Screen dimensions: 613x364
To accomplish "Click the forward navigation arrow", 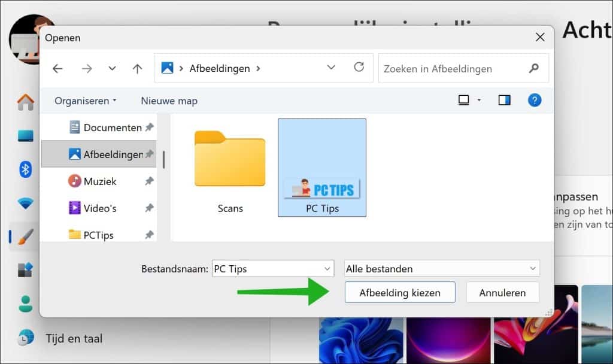I will (87, 68).
